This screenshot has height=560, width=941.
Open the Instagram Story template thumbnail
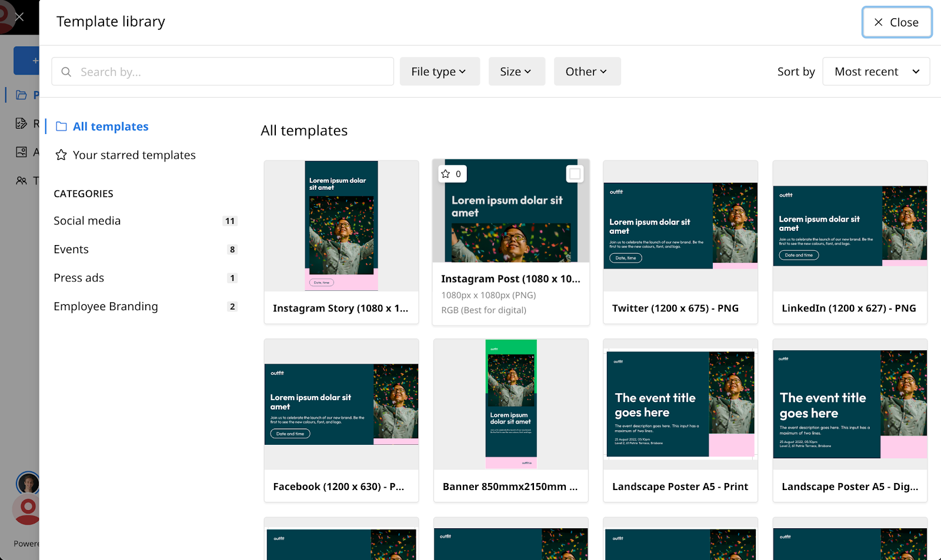point(341,226)
